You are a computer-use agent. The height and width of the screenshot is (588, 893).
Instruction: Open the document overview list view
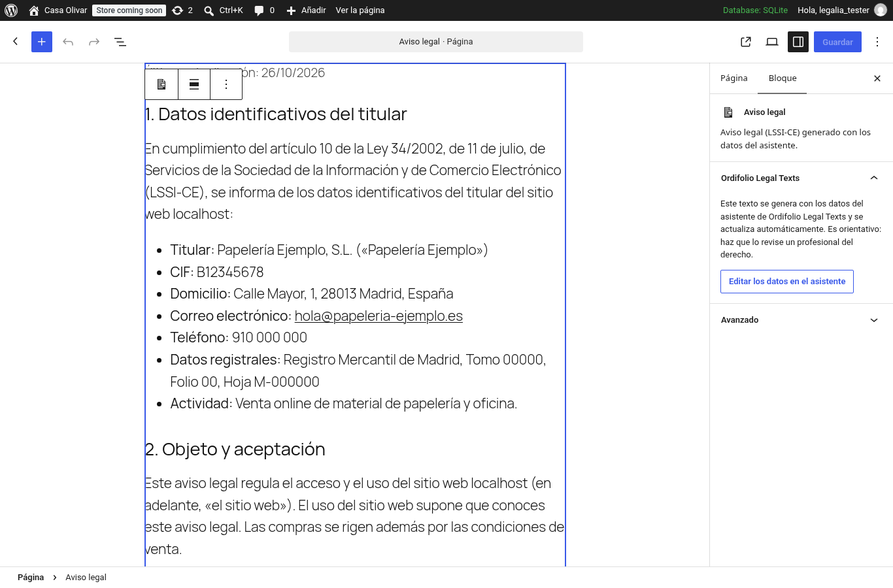point(120,42)
